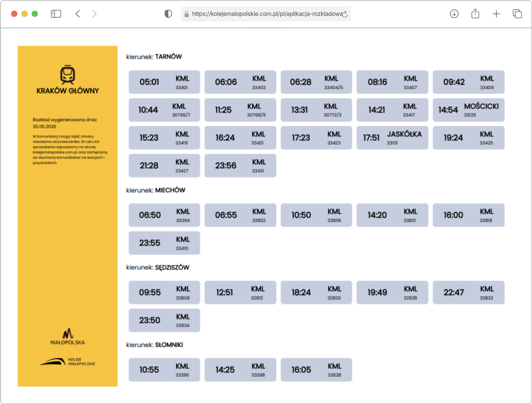Select the 05:01 KML 33401 Tarnów departure
This screenshot has height=404, width=532.
[x=164, y=82]
